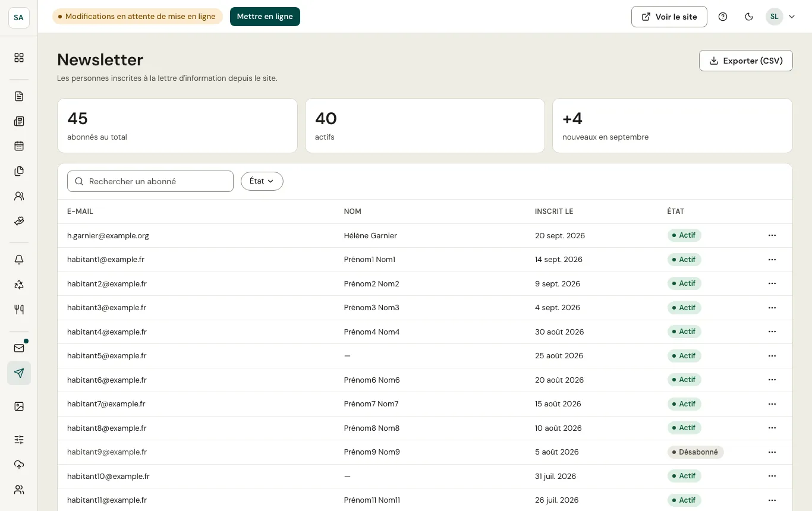Open the stacked files icon in sidebar
This screenshot has height=511, width=812.
(x=19, y=171)
